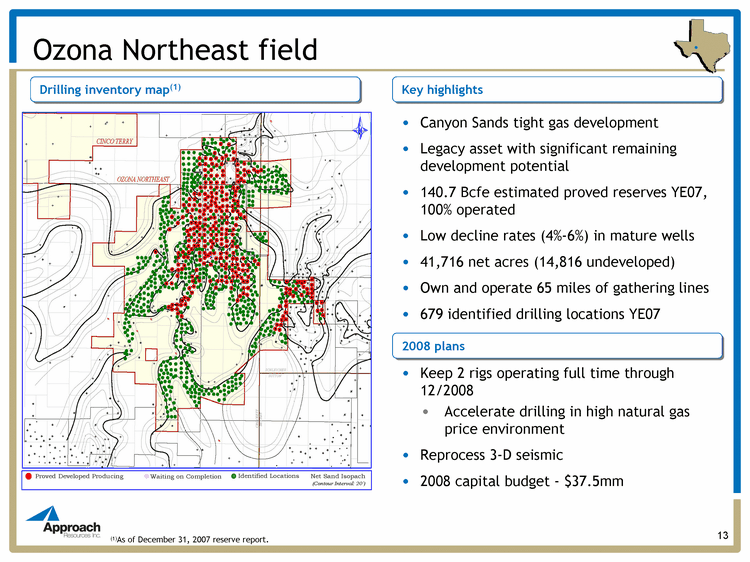Image resolution: width=750 pixels, height=562 pixels.
Task: Click the red Proved Developed Producing legend dot
Action: coord(29,477)
